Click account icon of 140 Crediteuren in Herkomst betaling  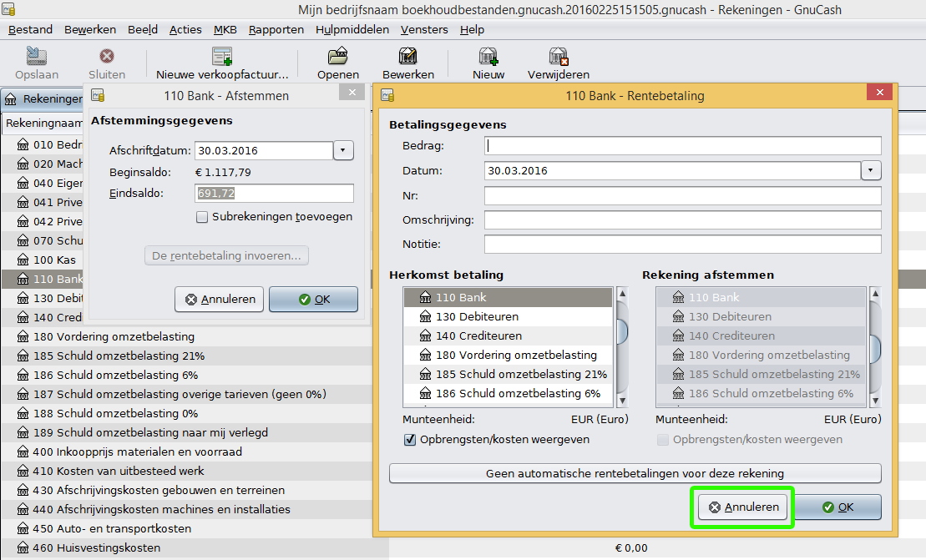(x=425, y=335)
